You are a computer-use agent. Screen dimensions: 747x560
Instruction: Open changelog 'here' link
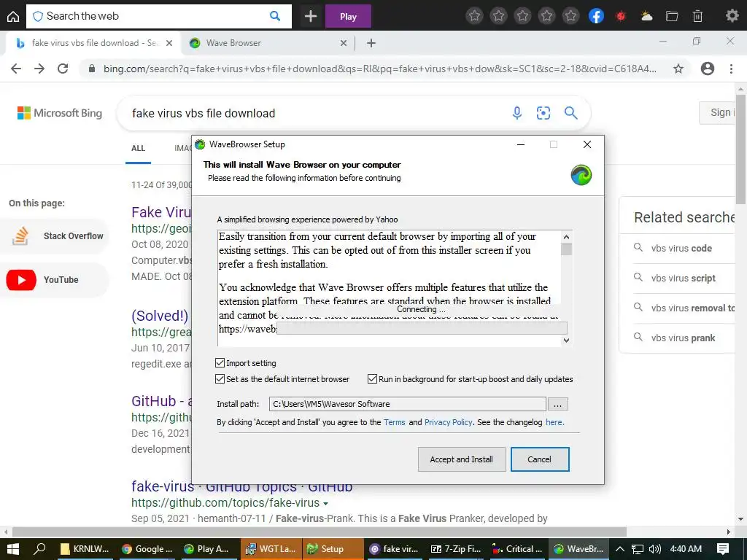click(x=554, y=422)
